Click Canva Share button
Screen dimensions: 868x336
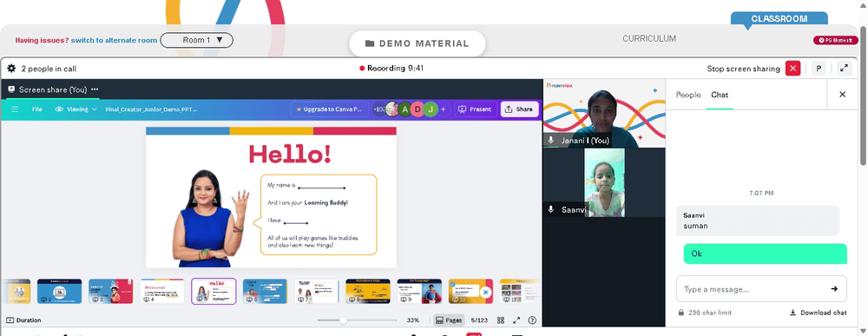(x=519, y=109)
